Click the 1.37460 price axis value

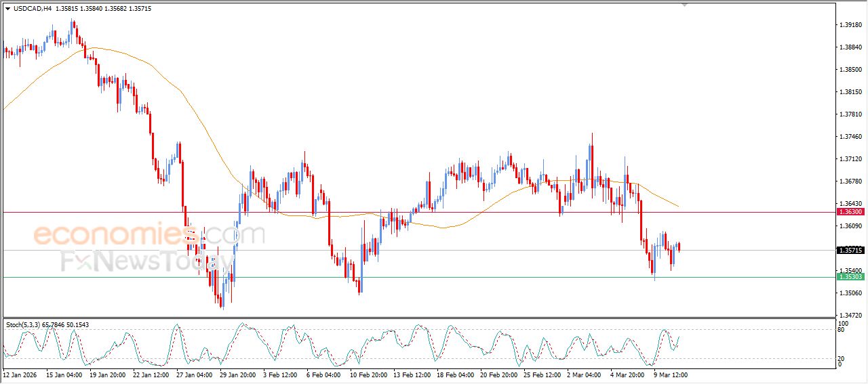[x=850, y=137]
